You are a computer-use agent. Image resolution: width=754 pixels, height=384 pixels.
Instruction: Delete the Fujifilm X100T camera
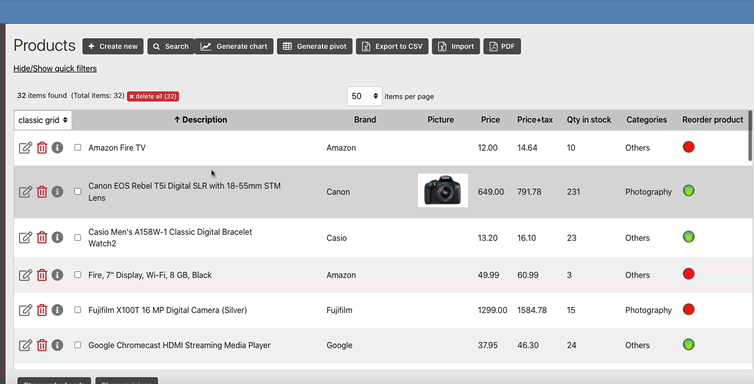click(42, 310)
